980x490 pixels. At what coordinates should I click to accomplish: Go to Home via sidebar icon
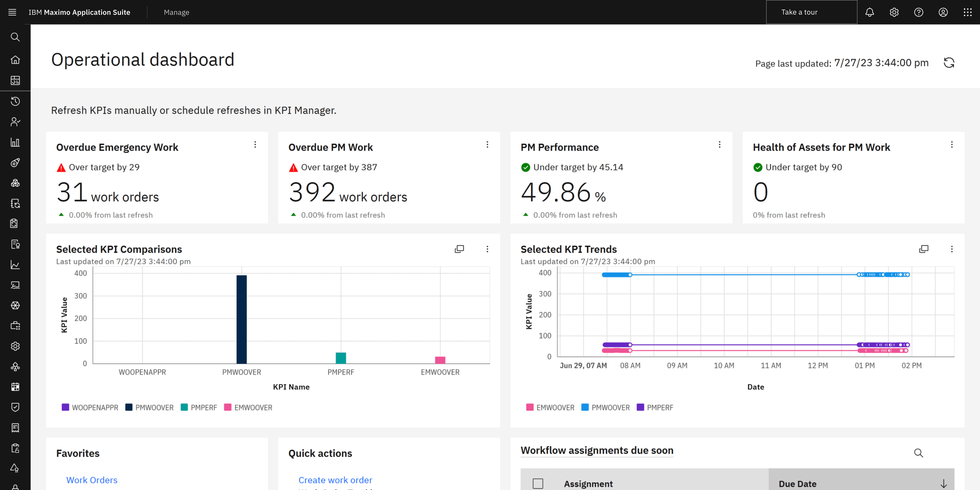(x=15, y=60)
